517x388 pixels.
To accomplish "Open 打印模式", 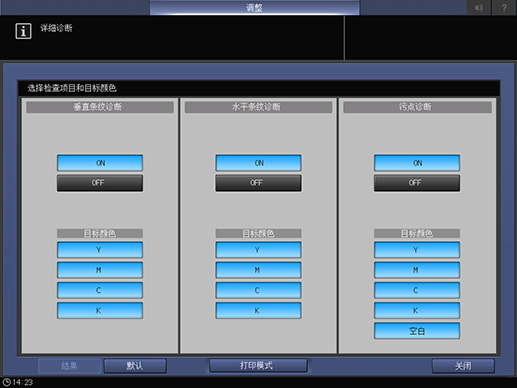I will (258, 366).
